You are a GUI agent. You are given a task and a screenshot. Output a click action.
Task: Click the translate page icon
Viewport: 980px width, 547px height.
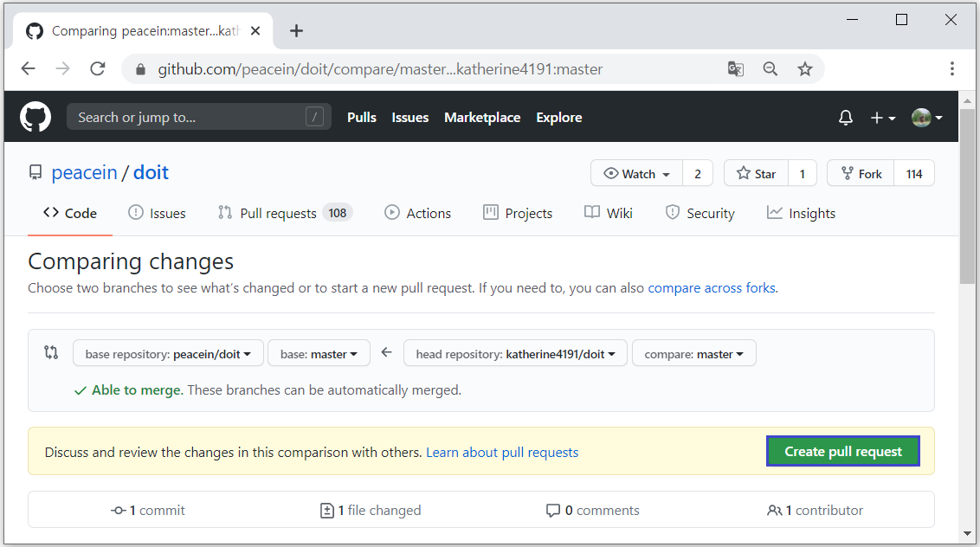736,68
